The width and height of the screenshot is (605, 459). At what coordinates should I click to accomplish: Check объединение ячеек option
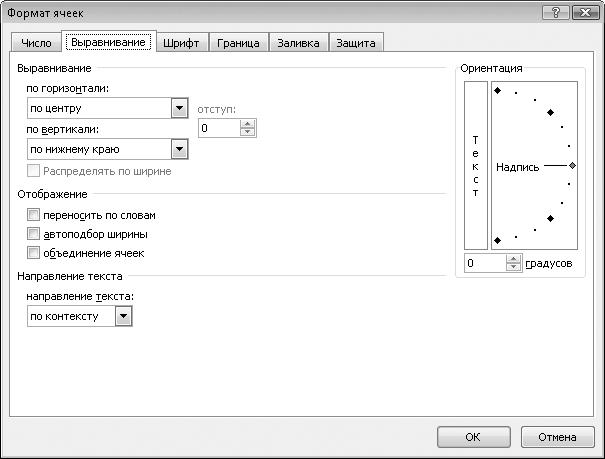point(34,253)
